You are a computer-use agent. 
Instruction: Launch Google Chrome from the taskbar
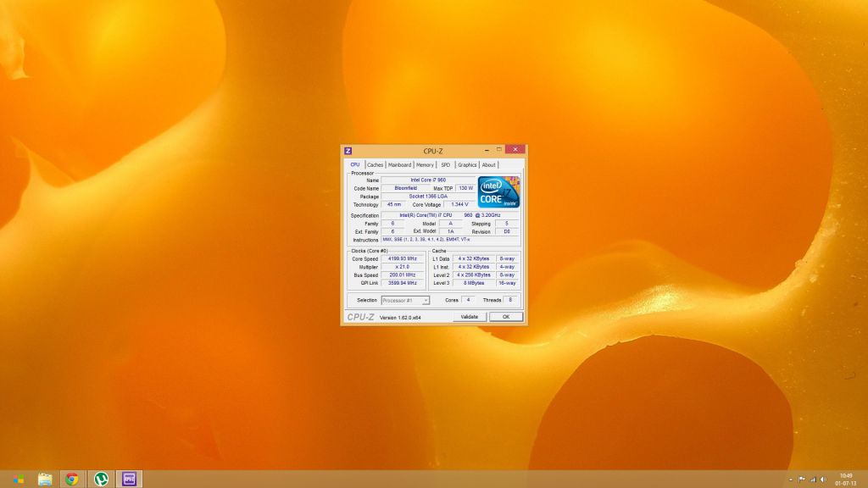[x=71, y=479]
